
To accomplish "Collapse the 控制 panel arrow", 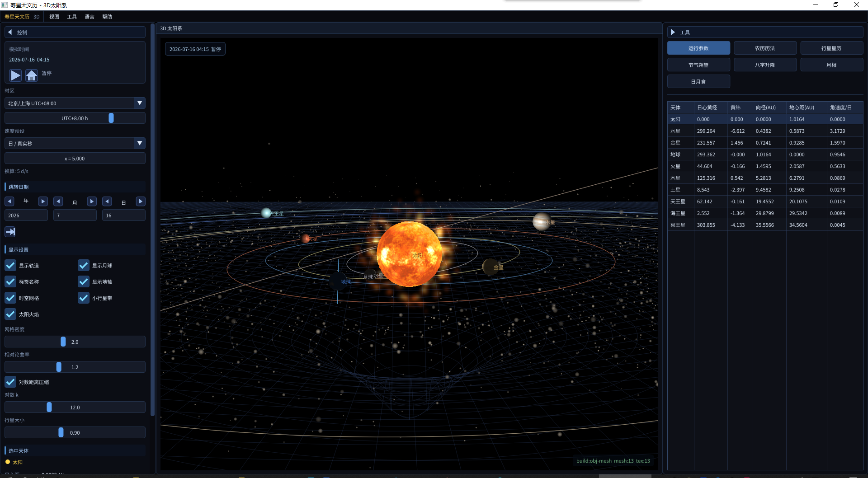I will click(x=10, y=32).
